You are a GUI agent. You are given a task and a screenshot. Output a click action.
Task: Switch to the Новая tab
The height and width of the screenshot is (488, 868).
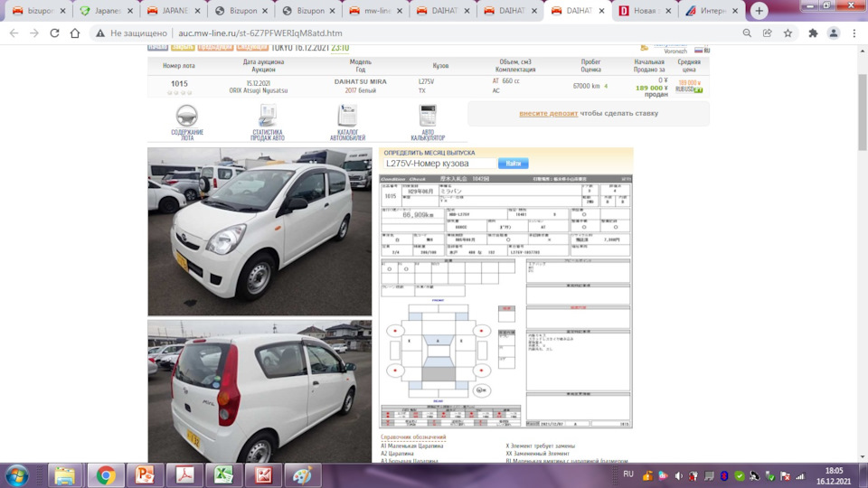pos(644,11)
